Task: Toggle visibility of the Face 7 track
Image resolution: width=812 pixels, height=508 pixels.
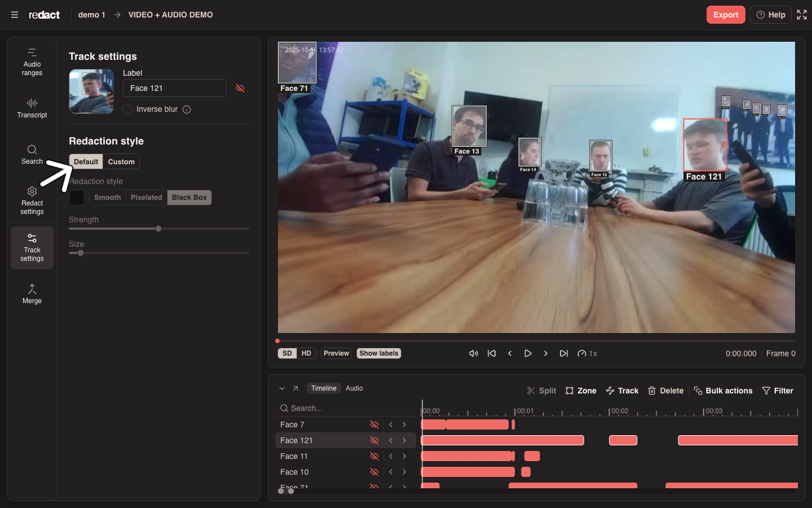Action: [374, 424]
